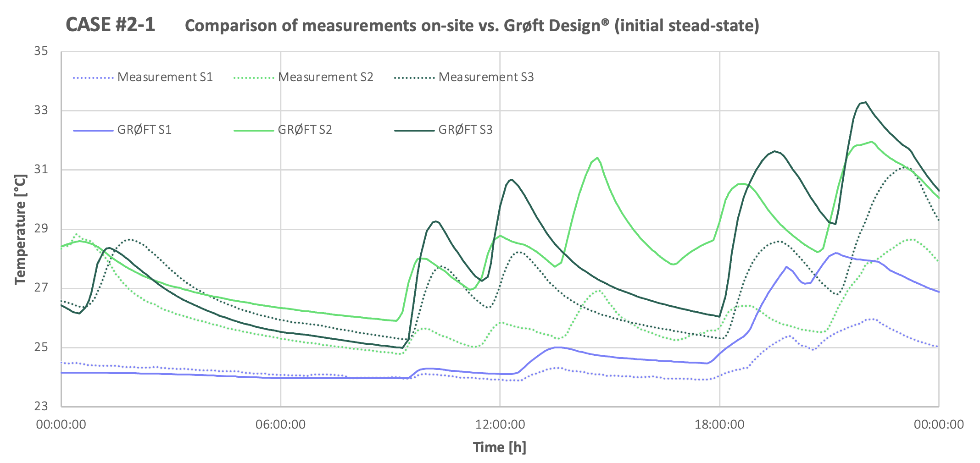Click the 35 value on temperature axis
This screenshot has height=463, width=980.
pyautogui.click(x=41, y=51)
